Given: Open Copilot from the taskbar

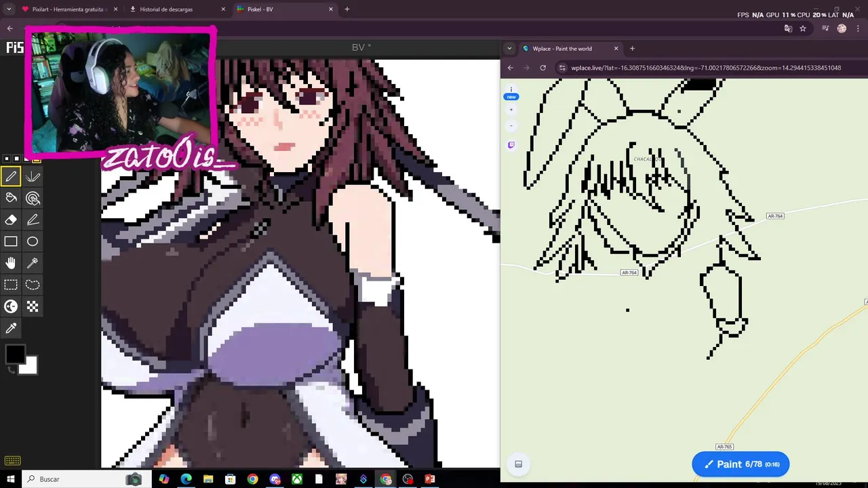Looking at the screenshot, I should point(164,479).
